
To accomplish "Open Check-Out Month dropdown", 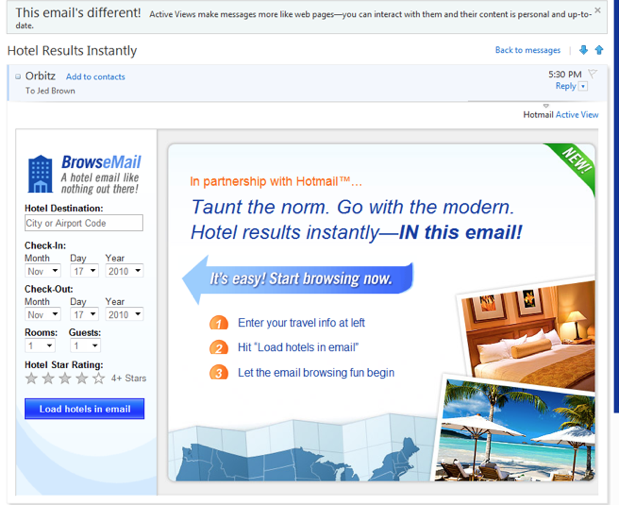I will click(43, 314).
